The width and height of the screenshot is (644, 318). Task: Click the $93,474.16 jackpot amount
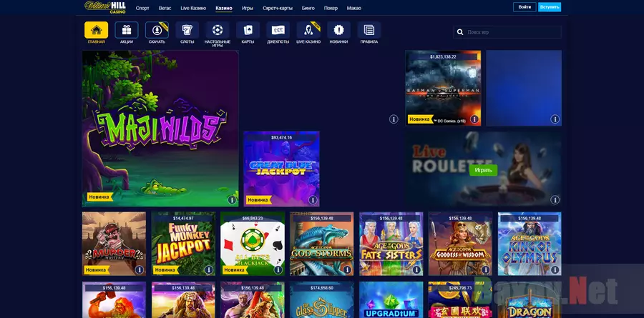[x=281, y=137]
